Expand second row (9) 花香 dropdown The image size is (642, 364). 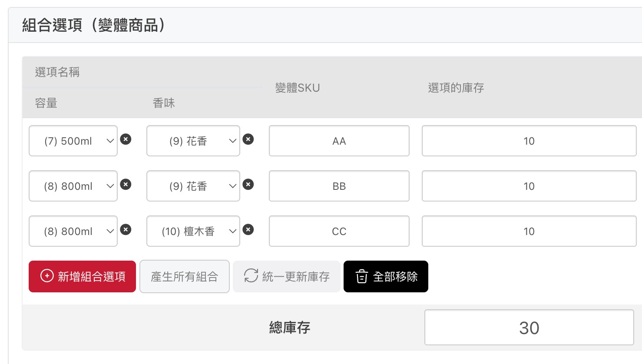[193, 186]
